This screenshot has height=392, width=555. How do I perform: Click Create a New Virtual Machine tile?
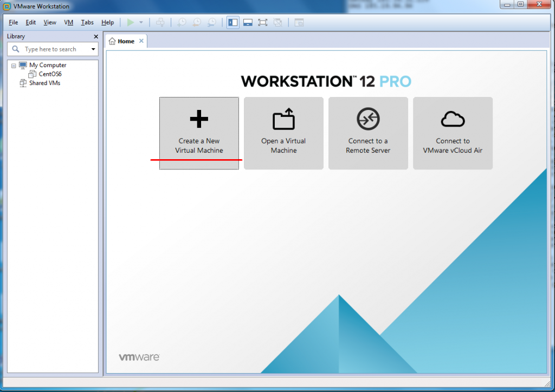pos(199,133)
